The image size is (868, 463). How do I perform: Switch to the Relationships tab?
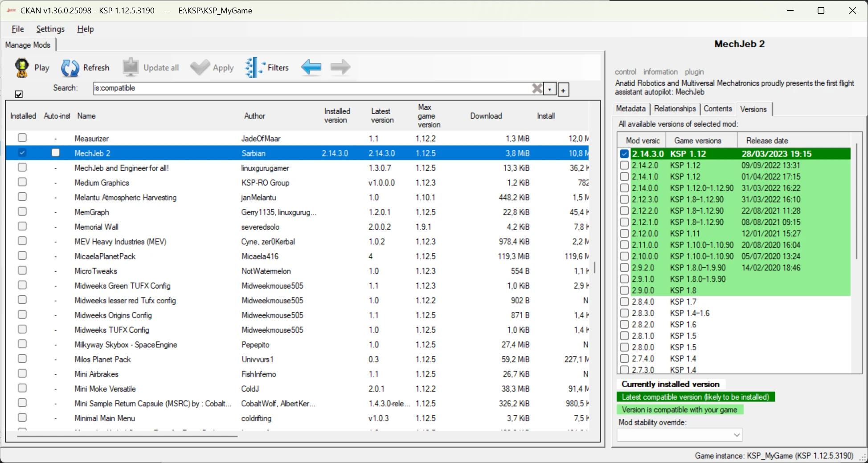pyautogui.click(x=675, y=109)
